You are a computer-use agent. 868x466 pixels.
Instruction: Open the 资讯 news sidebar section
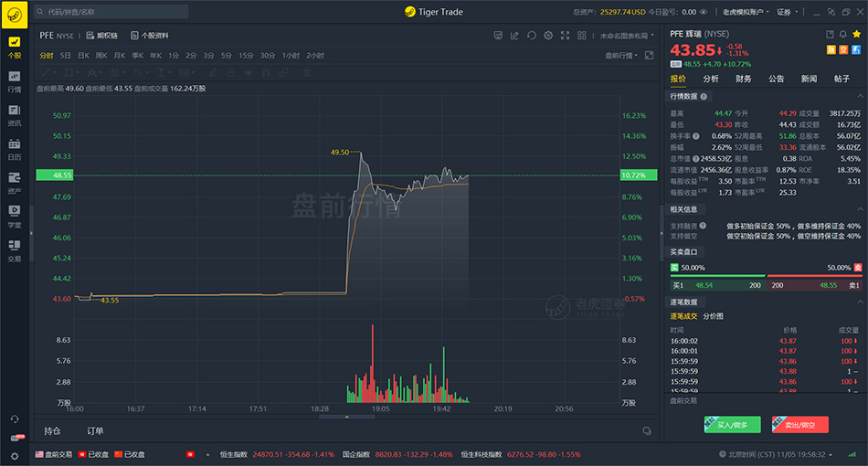15,115
